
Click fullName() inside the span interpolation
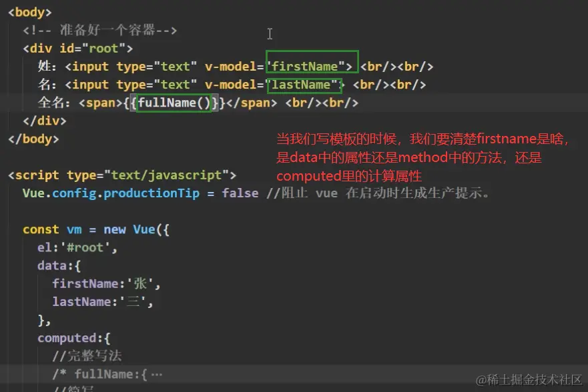pyautogui.click(x=174, y=103)
